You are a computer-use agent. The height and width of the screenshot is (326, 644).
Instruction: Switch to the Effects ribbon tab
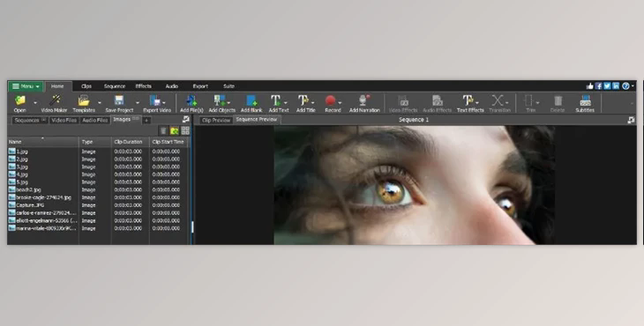click(x=143, y=86)
